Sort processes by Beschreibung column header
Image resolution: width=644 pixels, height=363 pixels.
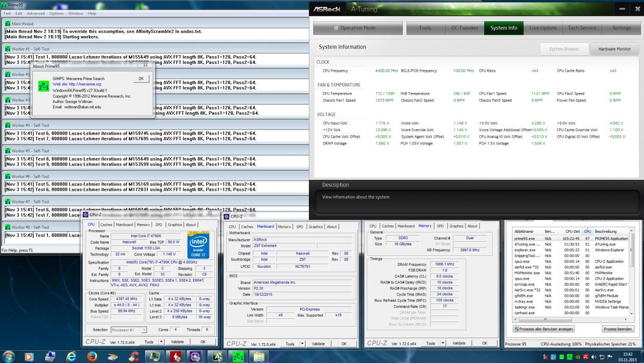point(611,231)
